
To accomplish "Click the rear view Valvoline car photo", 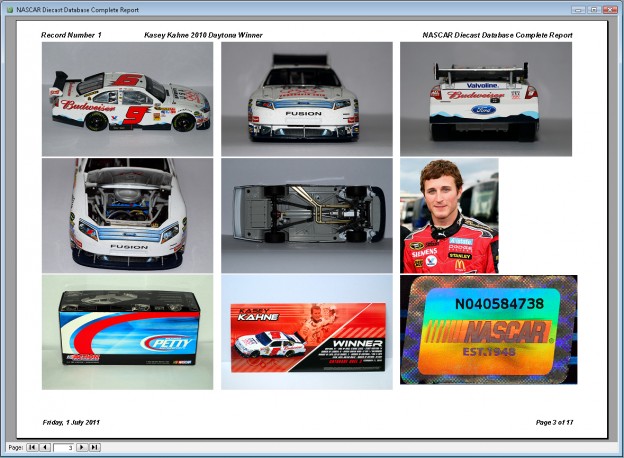I will coord(486,99).
